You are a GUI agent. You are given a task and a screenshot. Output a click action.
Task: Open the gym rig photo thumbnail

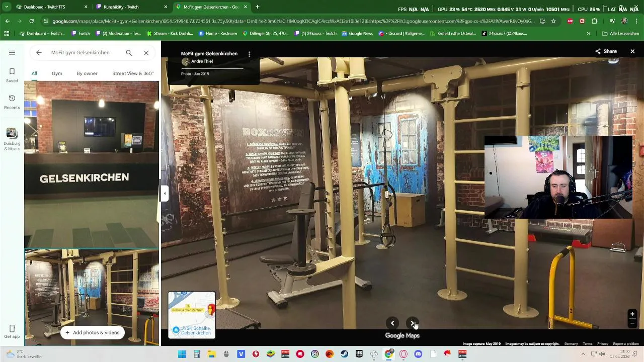click(x=92, y=298)
